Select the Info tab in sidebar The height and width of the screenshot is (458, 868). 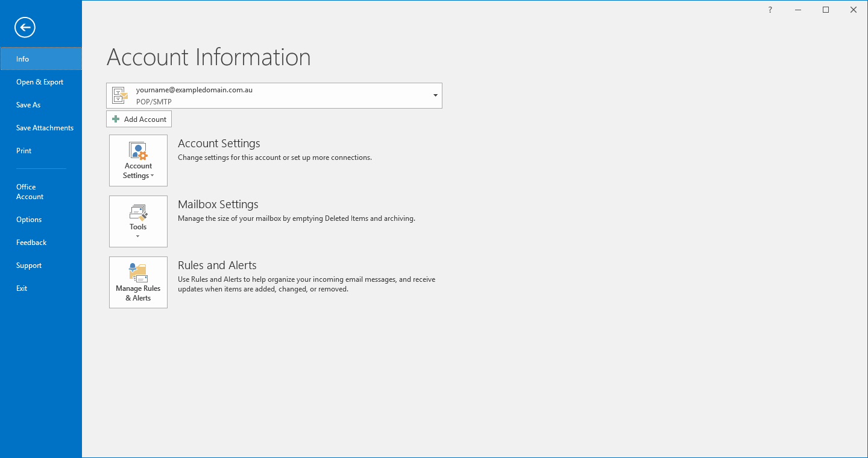[23, 59]
